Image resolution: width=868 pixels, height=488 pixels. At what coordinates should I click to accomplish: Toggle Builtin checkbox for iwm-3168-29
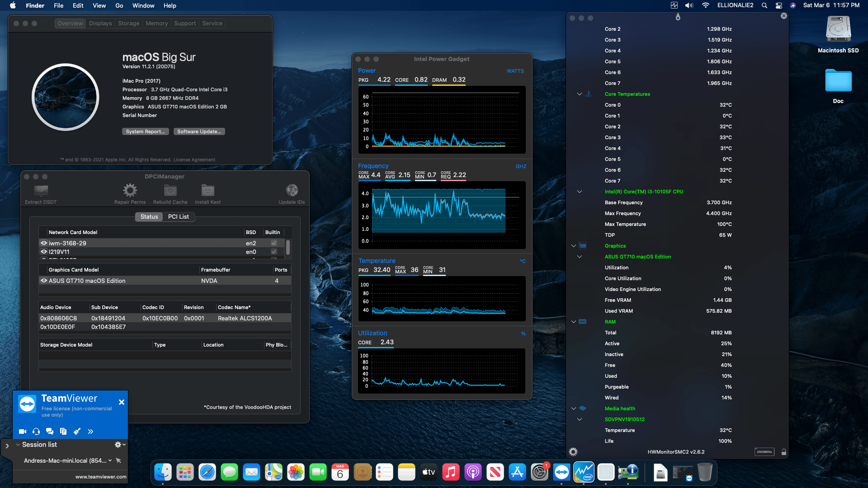pos(274,243)
